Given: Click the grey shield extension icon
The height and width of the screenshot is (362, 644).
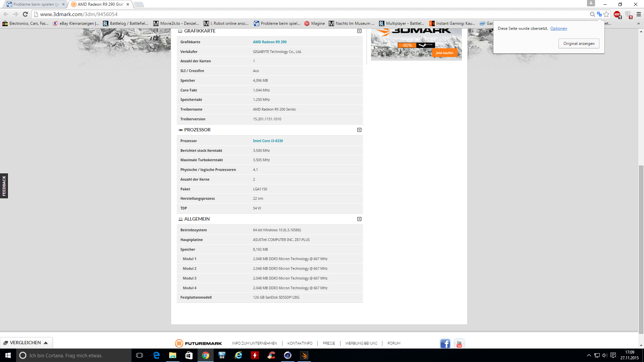Looking at the screenshot, I should coord(628,14).
